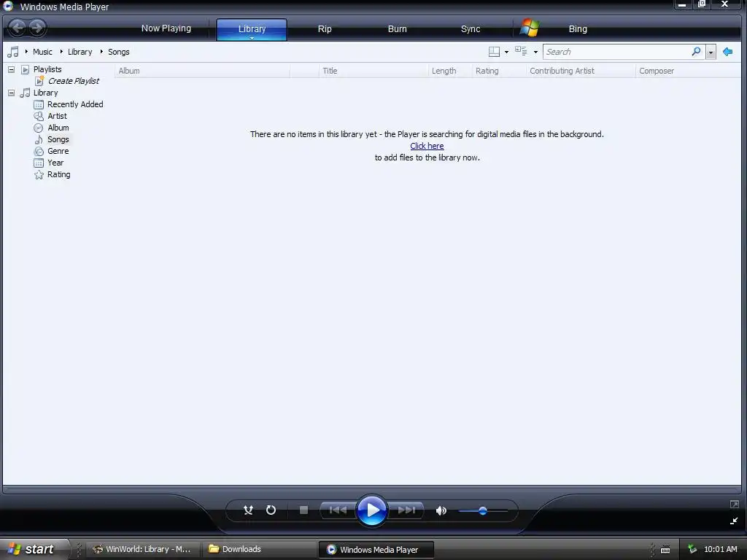Sort by the Album column header

(x=202, y=71)
